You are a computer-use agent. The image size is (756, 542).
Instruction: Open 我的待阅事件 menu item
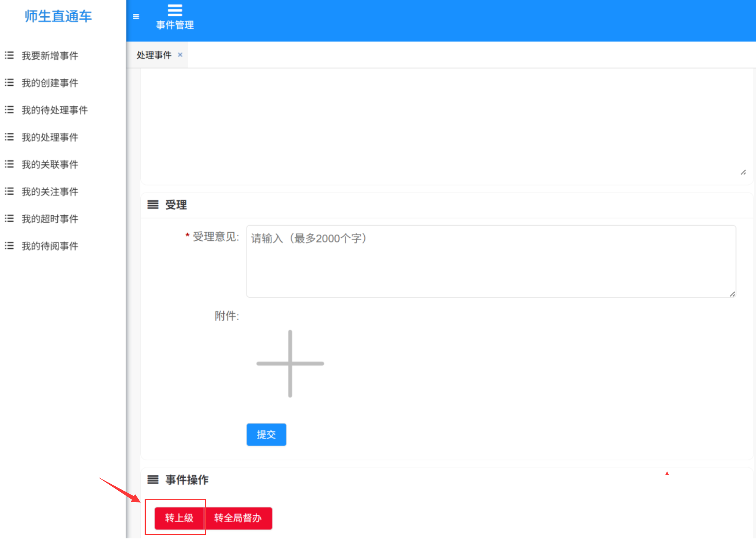[50, 246]
